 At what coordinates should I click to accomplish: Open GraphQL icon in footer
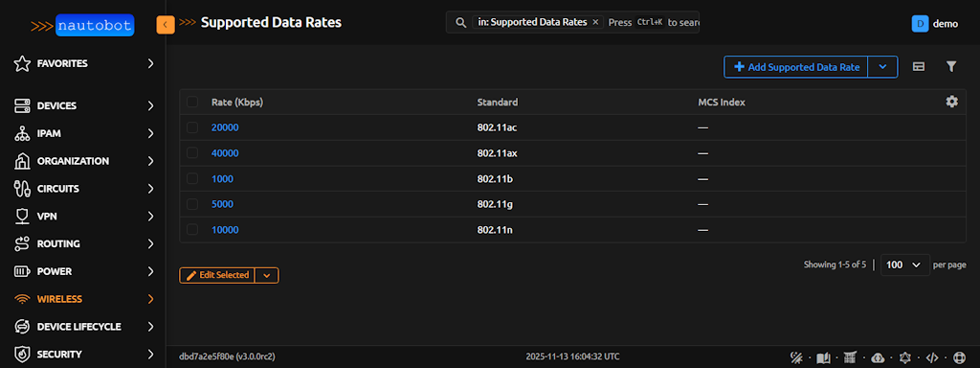pyautogui.click(x=904, y=357)
